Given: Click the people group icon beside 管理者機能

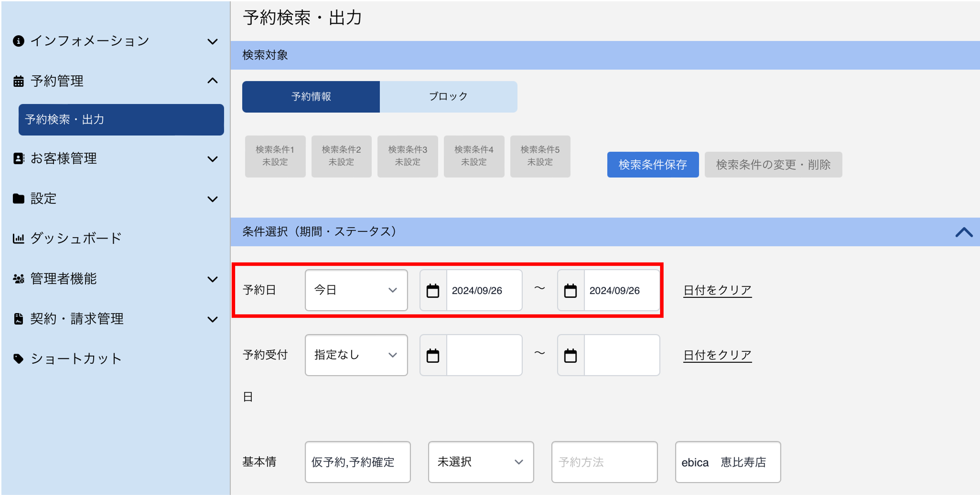Looking at the screenshot, I should [x=18, y=279].
